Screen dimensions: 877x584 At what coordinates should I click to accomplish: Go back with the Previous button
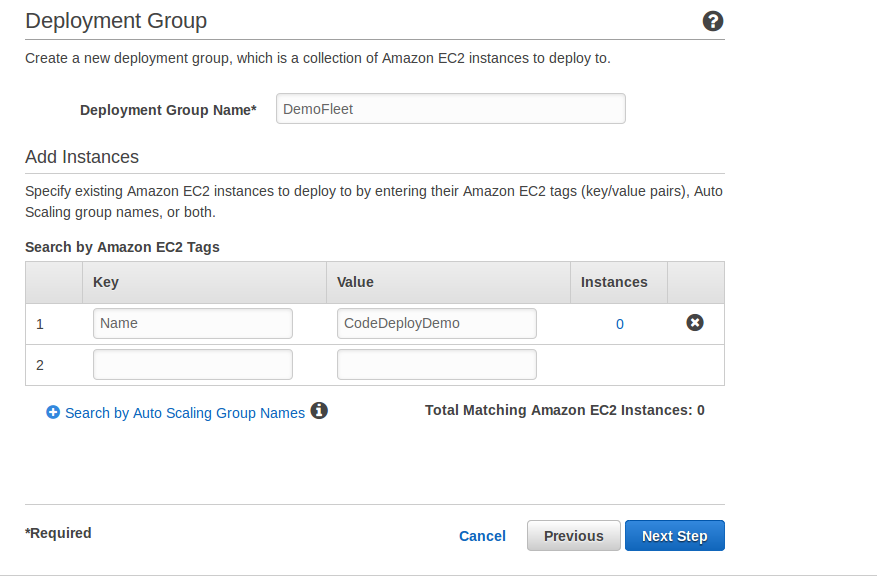point(574,536)
